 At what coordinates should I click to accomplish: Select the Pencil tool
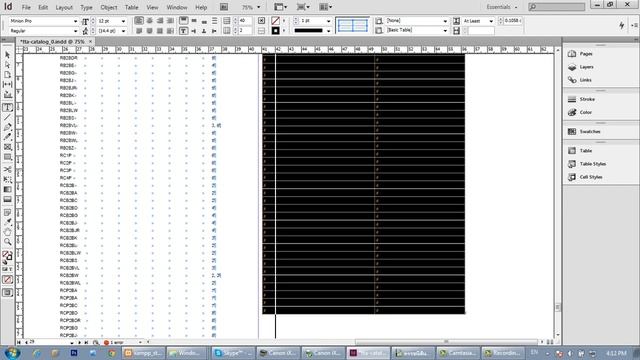click(7, 137)
